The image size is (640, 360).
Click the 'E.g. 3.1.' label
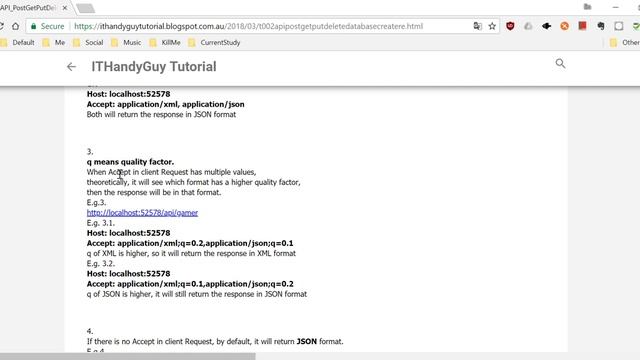(x=101, y=223)
